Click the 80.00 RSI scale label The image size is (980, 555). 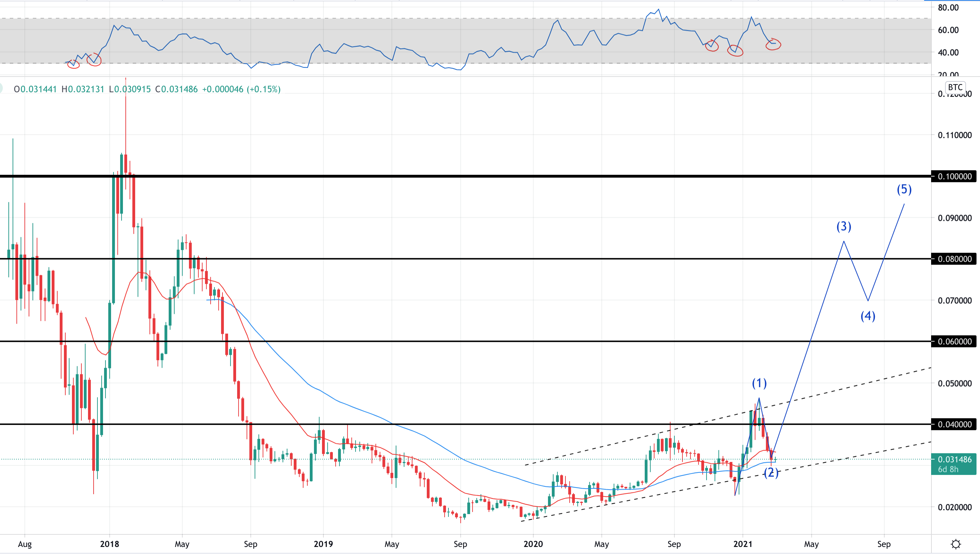pyautogui.click(x=948, y=8)
